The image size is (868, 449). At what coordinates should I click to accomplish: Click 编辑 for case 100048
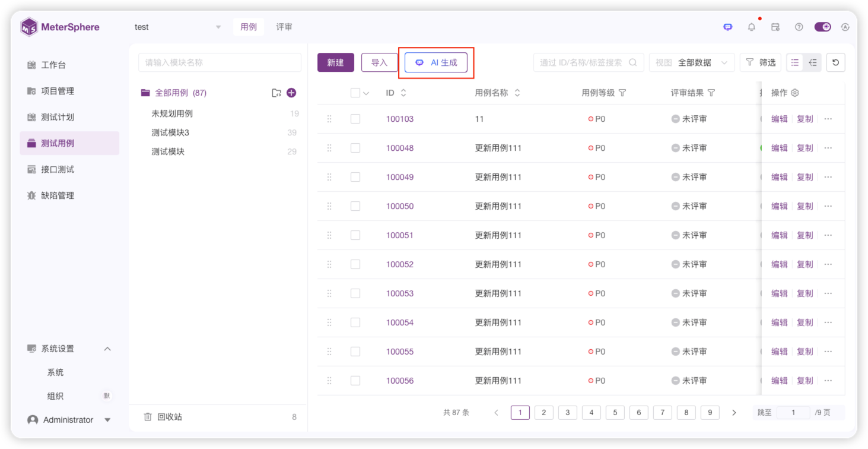coord(780,148)
